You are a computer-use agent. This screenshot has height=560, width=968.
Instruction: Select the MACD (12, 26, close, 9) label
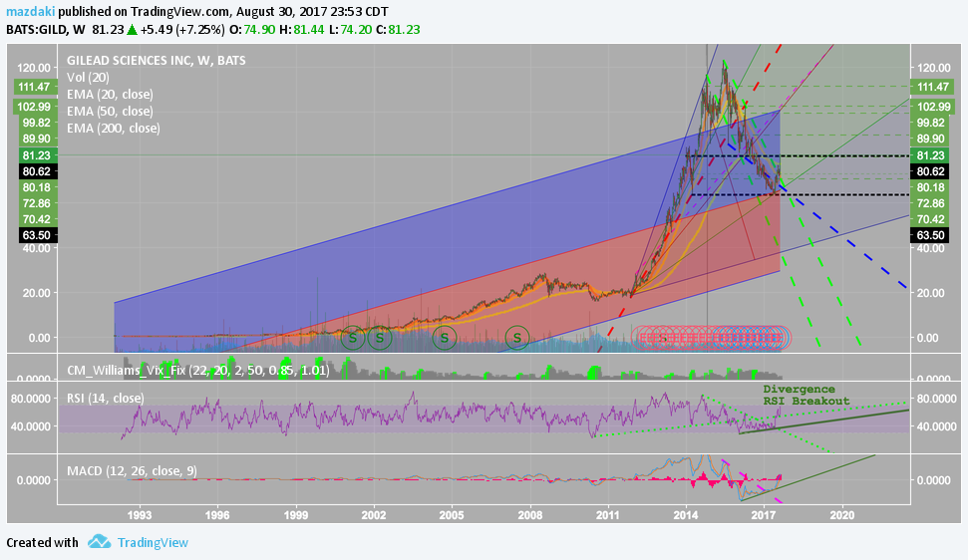pos(133,471)
